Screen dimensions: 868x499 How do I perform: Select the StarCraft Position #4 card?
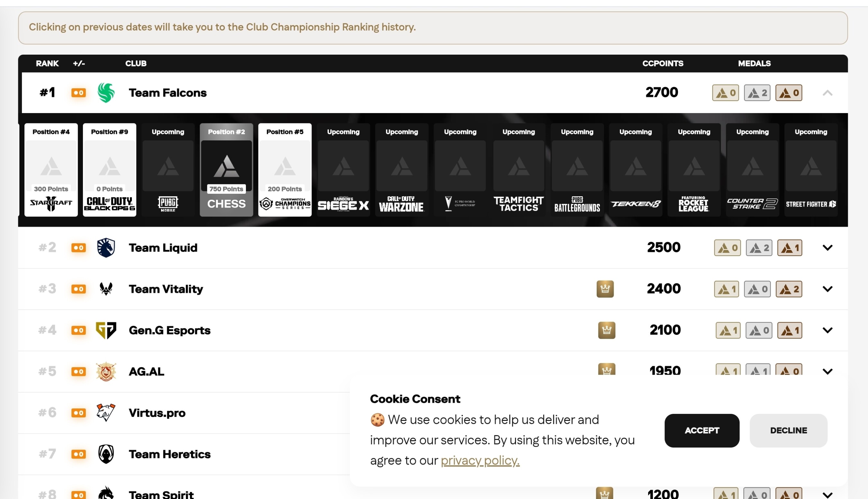pyautogui.click(x=51, y=170)
